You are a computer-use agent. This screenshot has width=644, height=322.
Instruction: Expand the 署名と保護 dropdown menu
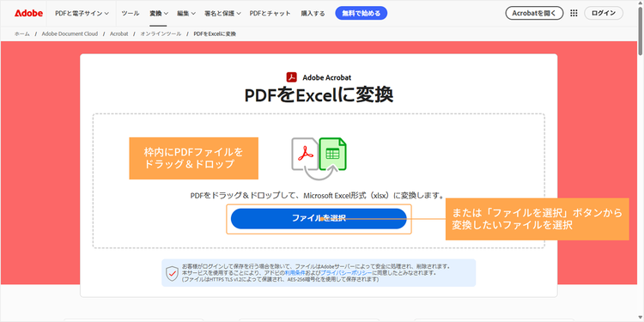tap(223, 13)
